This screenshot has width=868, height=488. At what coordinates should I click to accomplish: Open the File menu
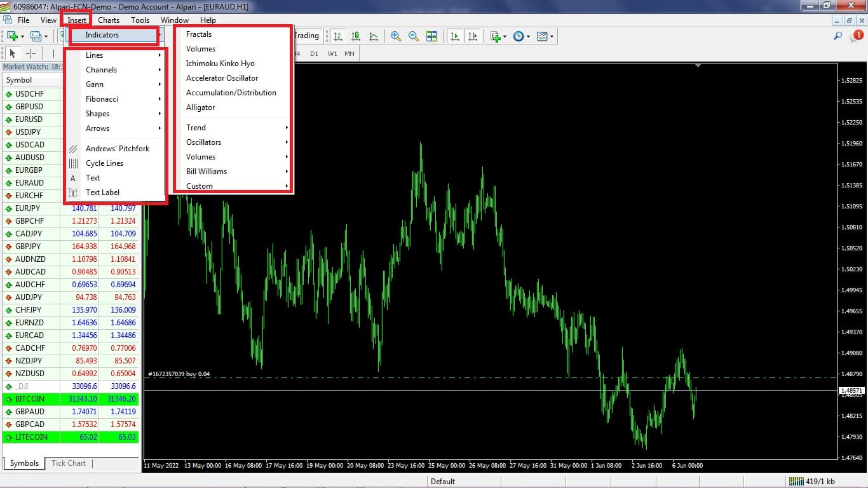click(24, 20)
